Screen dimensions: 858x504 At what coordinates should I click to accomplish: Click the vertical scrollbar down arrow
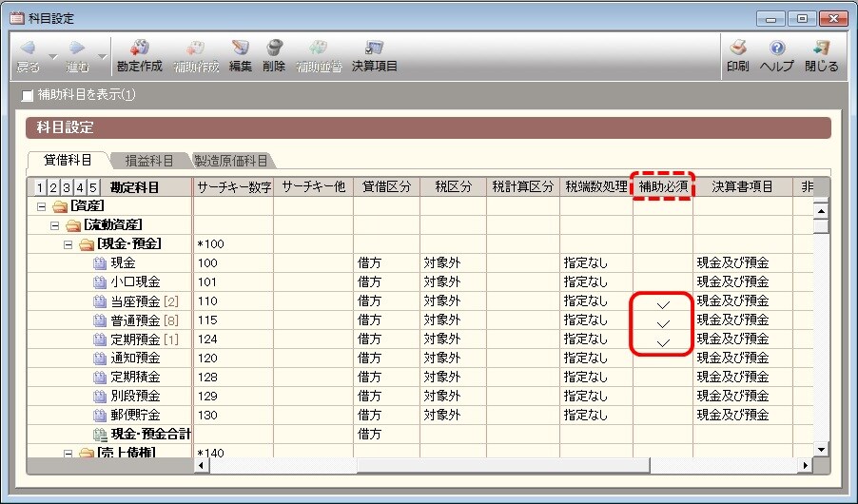point(821,448)
